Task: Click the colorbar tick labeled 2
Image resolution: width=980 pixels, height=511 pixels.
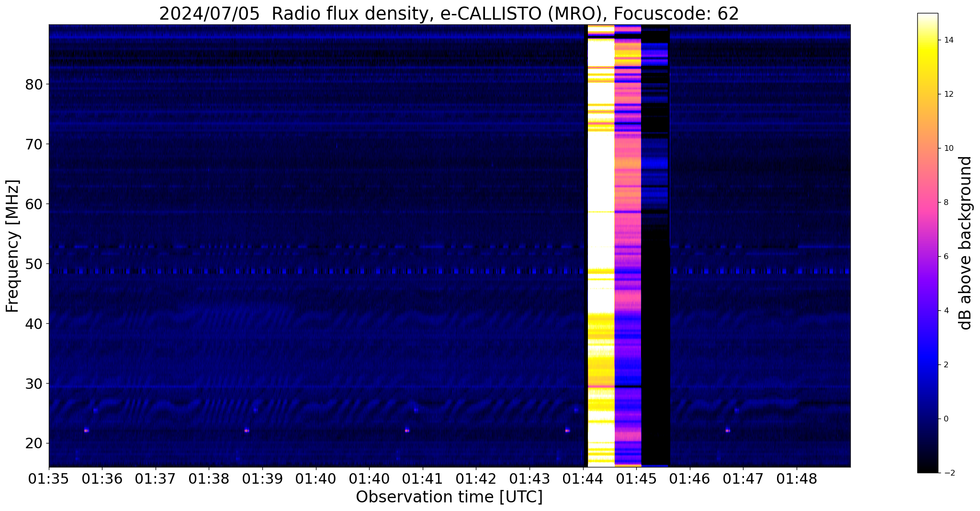Action: coord(946,365)
